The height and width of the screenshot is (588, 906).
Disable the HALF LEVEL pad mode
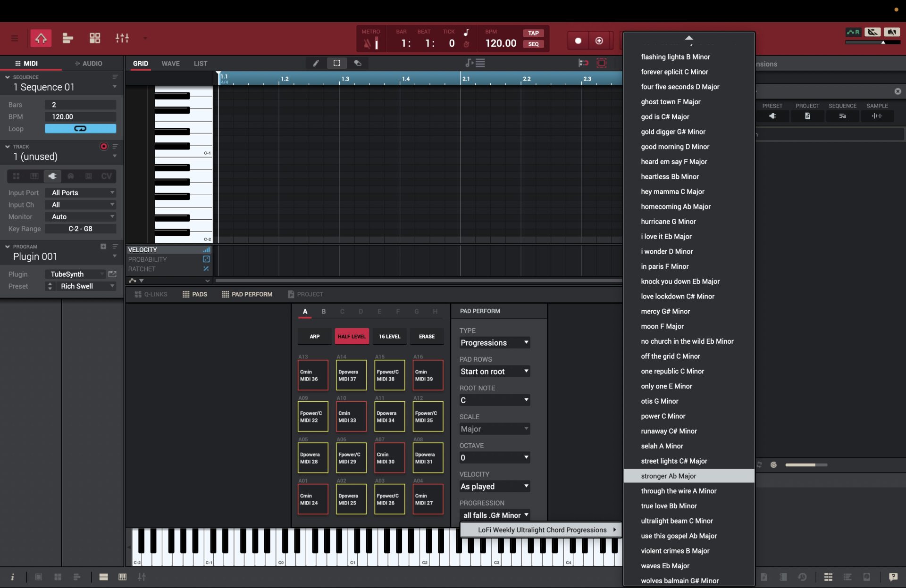tap(352, 336)
